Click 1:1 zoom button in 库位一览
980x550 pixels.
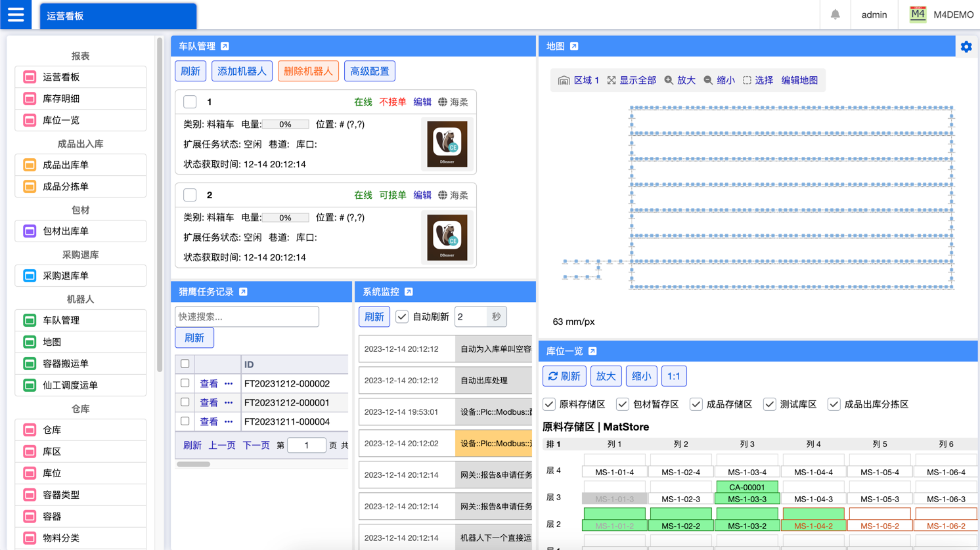(x=674, y=376)
